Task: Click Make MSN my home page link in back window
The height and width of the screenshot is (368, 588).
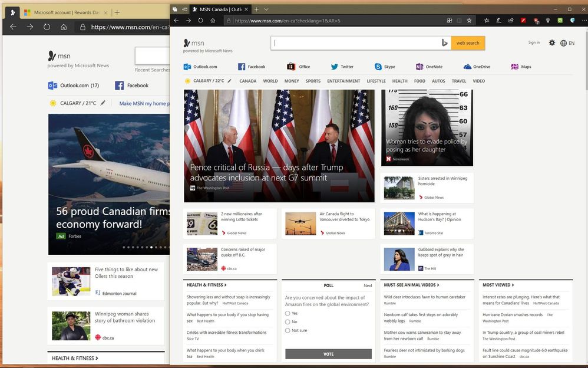Action: pyautogui.click(x=144, y=103)
